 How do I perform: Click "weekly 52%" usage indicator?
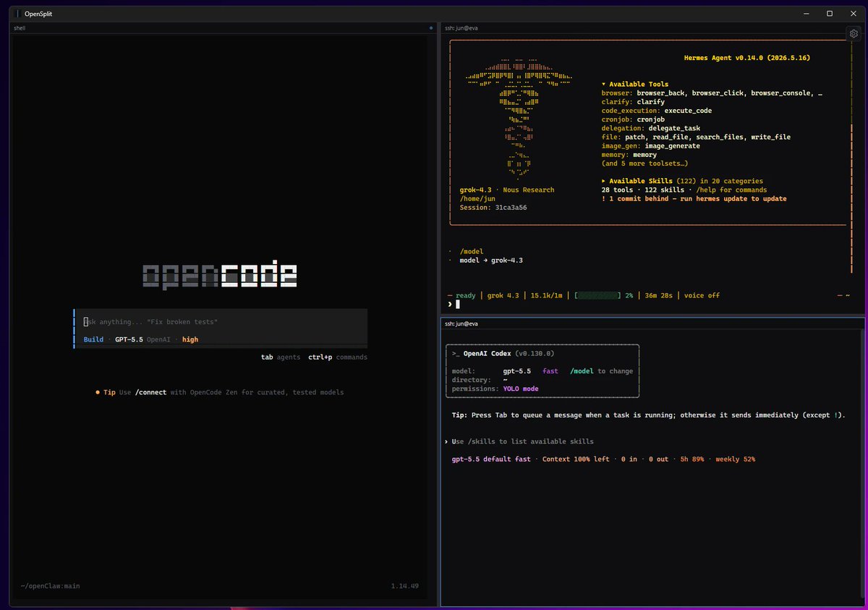coord(736,459)
